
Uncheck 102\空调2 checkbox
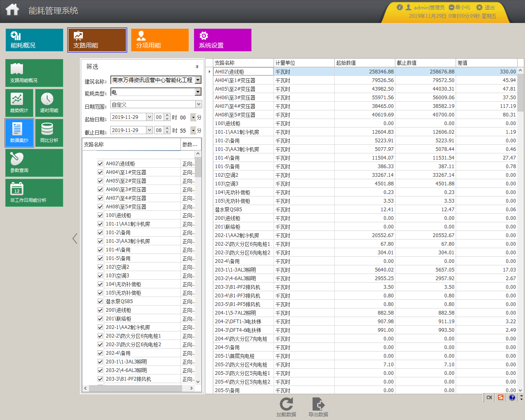100,267
